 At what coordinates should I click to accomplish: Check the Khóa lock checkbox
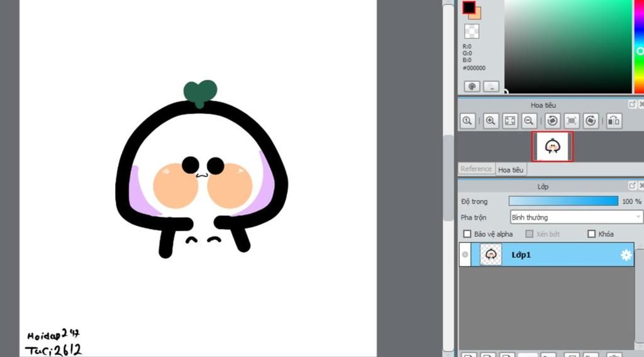point(591,234)
